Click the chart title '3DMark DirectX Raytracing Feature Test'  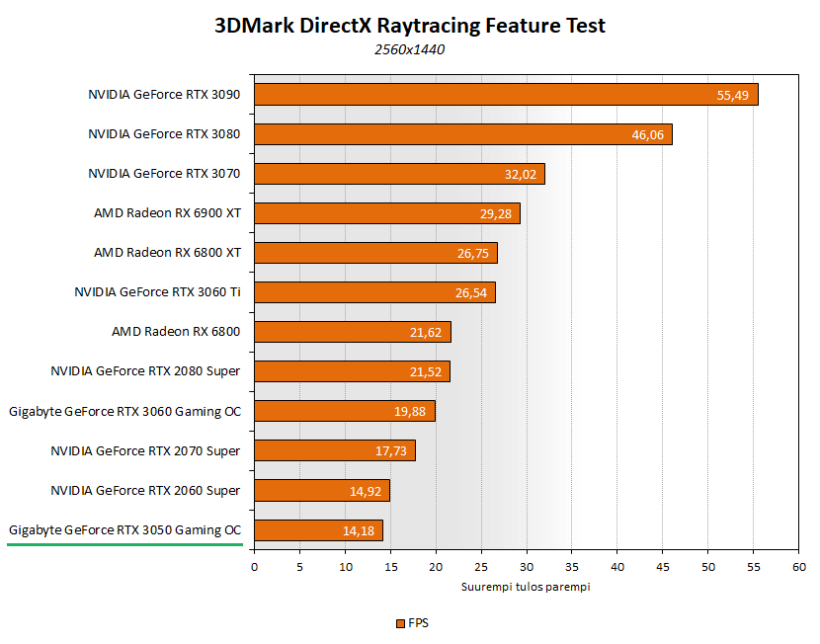click(x=410, y=26)
